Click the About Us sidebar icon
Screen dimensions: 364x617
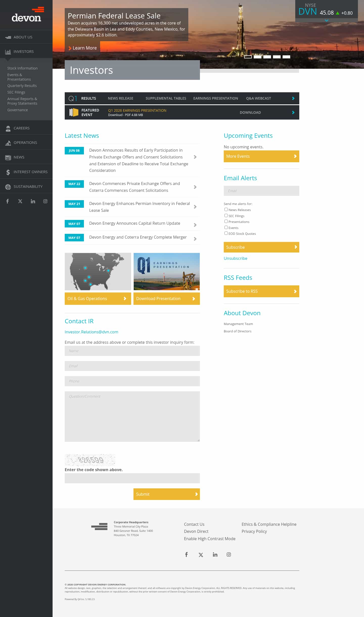[8, 37]
